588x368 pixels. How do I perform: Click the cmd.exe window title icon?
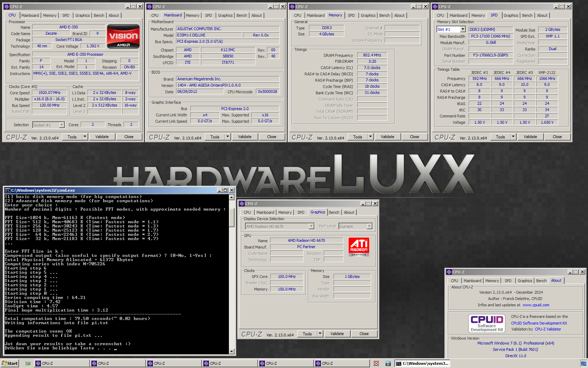[7, 190]
